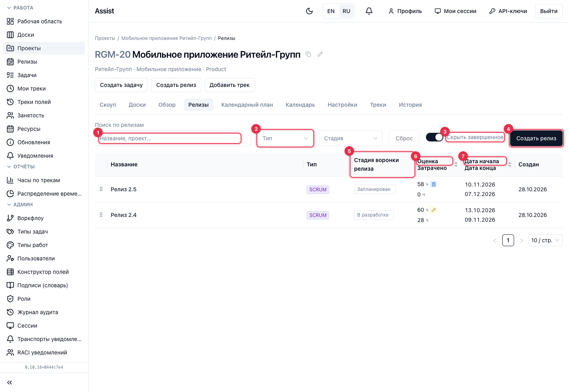
Task: Open Доски in the sidebar
Action: pyautogui.click(x=44, y=35)
